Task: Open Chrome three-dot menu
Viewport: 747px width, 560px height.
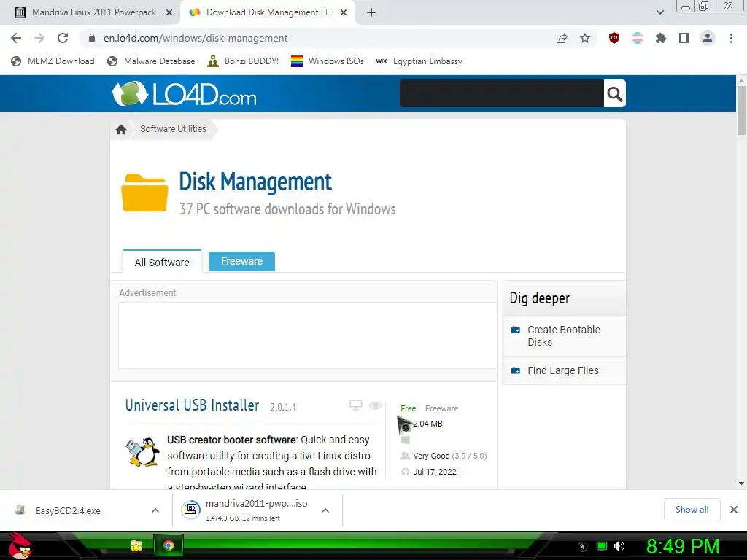Action: [731, 38]
